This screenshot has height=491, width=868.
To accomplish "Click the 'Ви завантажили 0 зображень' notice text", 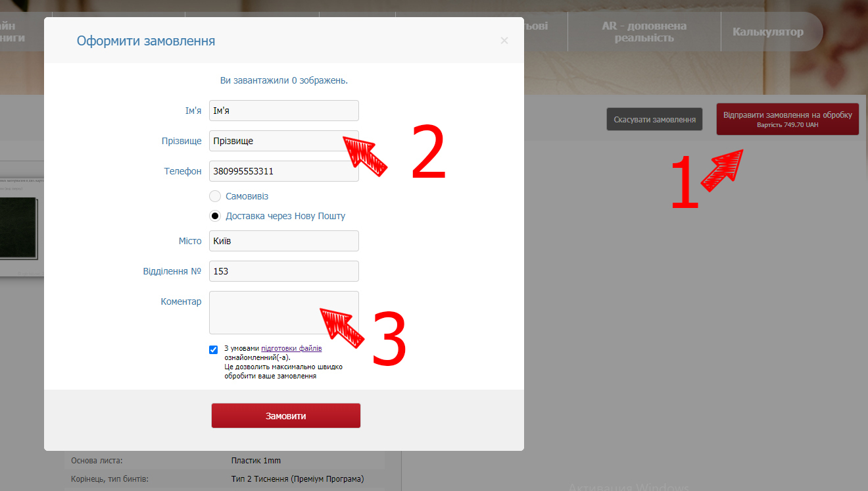I will [x=283, y=80].
